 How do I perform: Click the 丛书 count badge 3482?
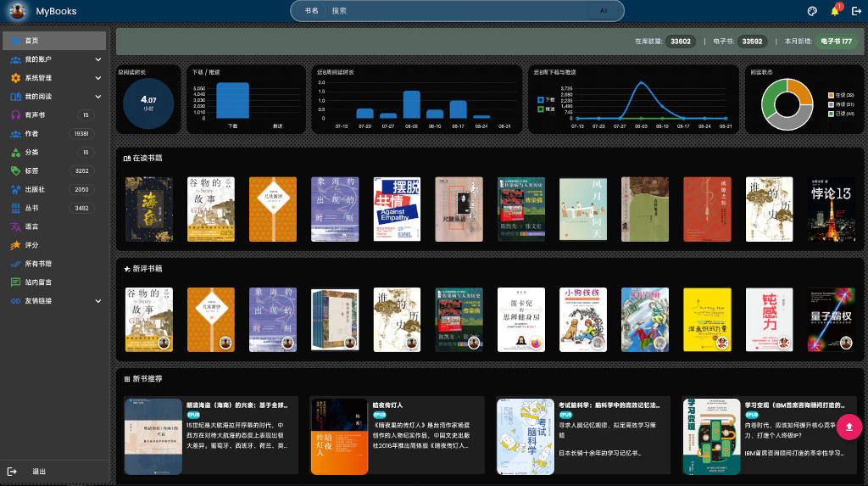82,208
